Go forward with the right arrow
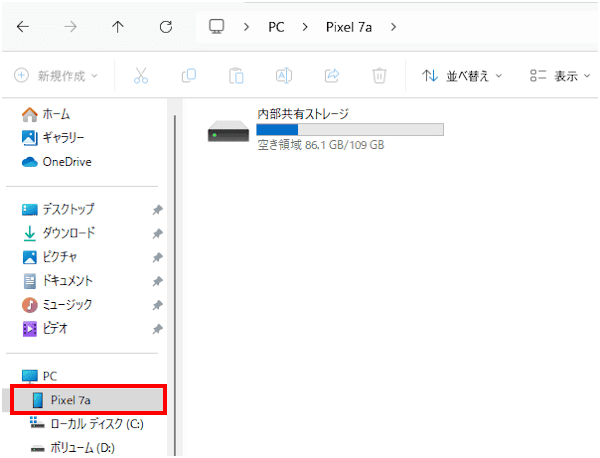The height and width of the screenshot is (458, 600). (x=70, y=27)
